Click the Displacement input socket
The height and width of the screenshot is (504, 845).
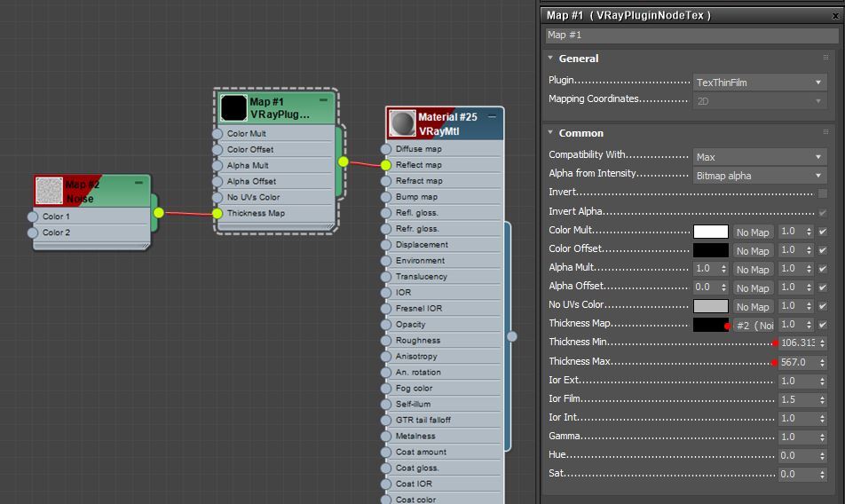pos(386,245)
